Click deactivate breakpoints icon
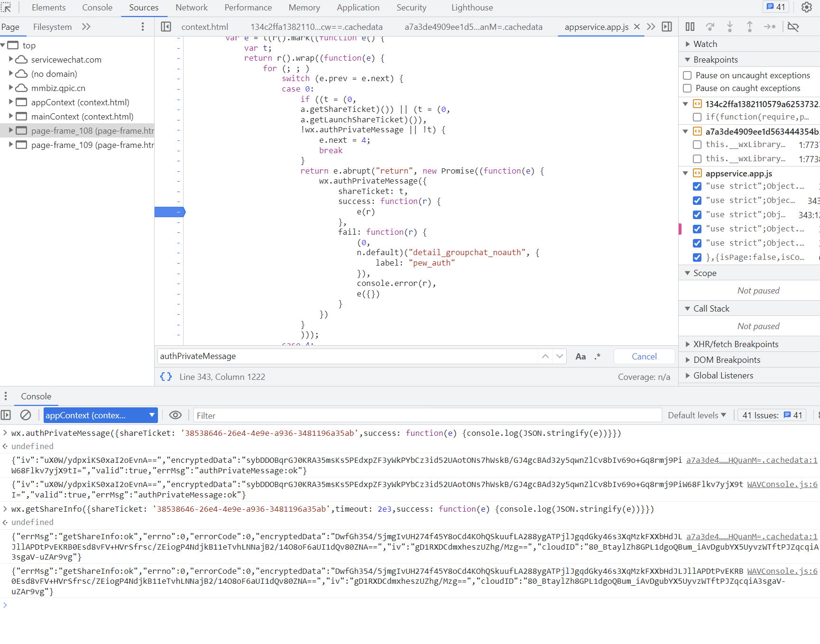 [793, 27]
